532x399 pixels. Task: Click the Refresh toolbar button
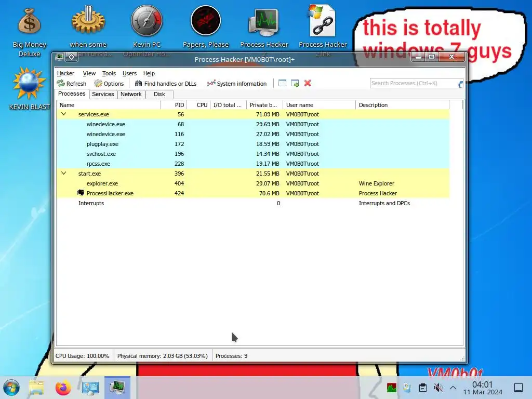tap(72, 84)
